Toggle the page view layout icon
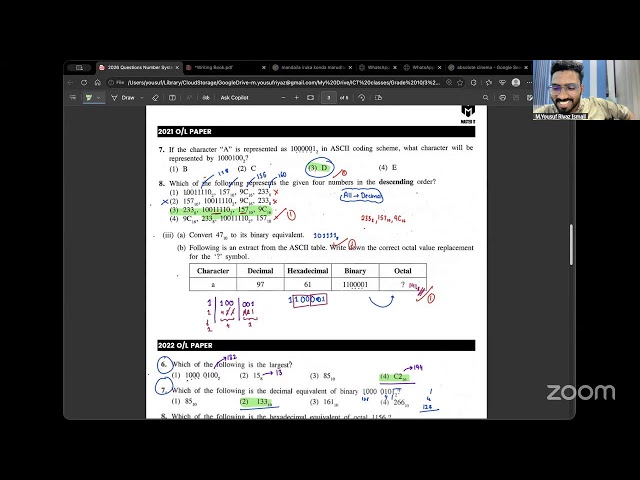Image resolution: width=640 pixels, height=480 pixels. coord(172,98)
